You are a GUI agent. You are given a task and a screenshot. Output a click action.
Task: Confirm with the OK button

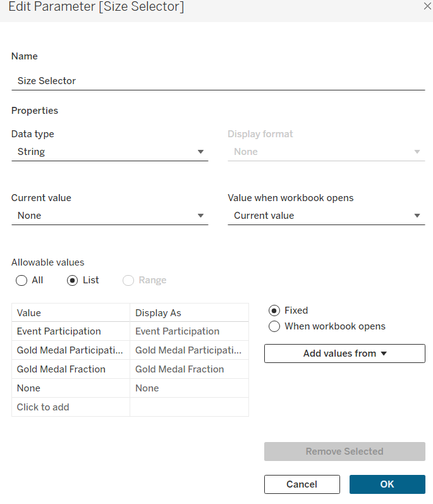387,484
